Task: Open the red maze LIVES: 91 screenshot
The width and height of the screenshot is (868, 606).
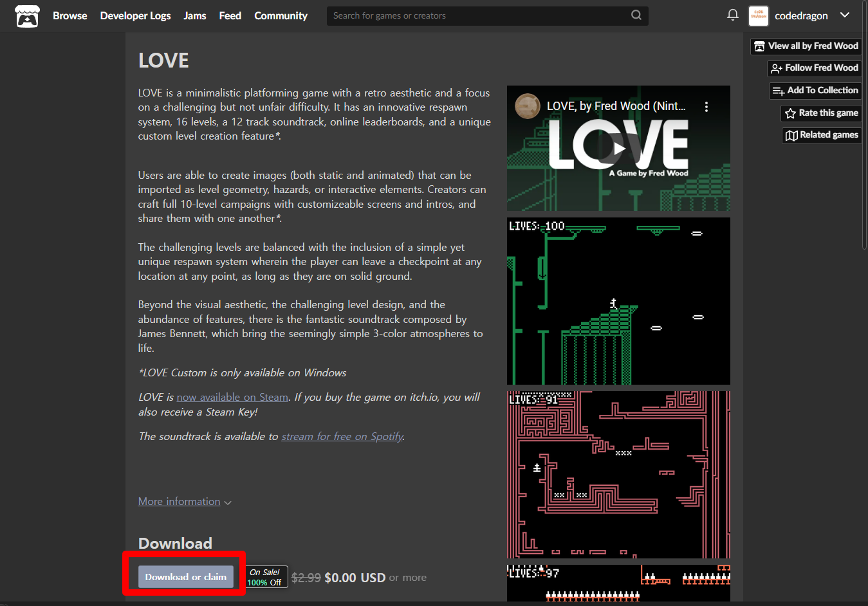Action: [618, 475]
